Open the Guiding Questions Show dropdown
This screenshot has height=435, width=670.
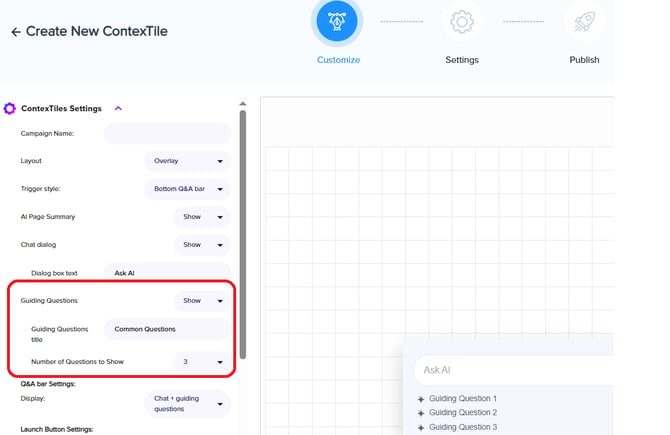tap(202, 301)
